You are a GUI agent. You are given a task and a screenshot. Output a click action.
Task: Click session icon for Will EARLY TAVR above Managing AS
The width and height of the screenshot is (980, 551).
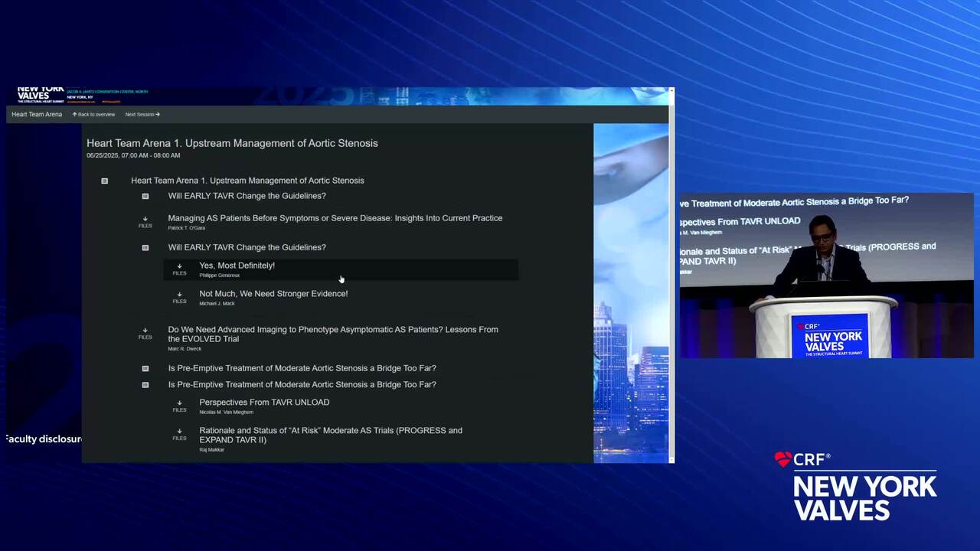tap(145, 196)
